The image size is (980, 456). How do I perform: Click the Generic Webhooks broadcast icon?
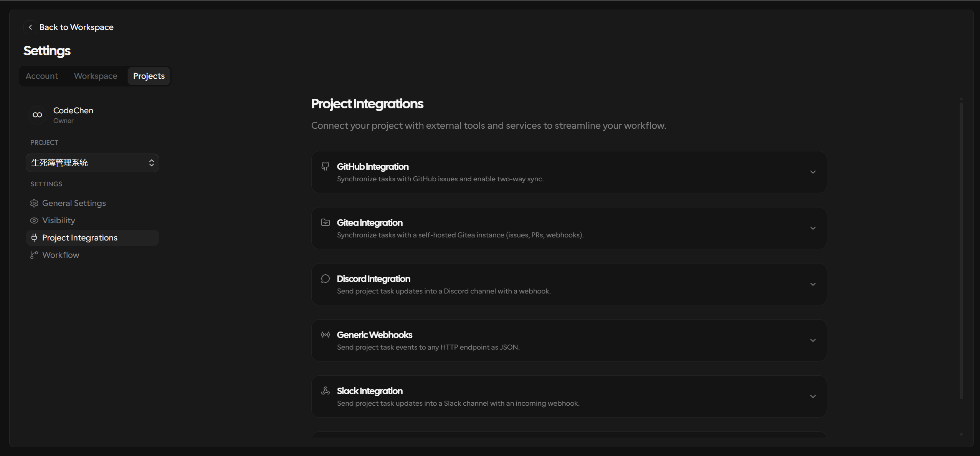tap(325, 335)
